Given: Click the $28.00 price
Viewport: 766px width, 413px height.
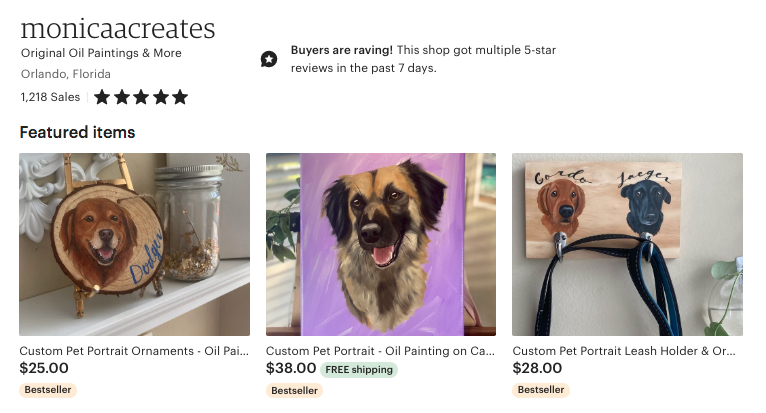Looking at the screenshot, I should pyautogui.click(x=537, y=369).
